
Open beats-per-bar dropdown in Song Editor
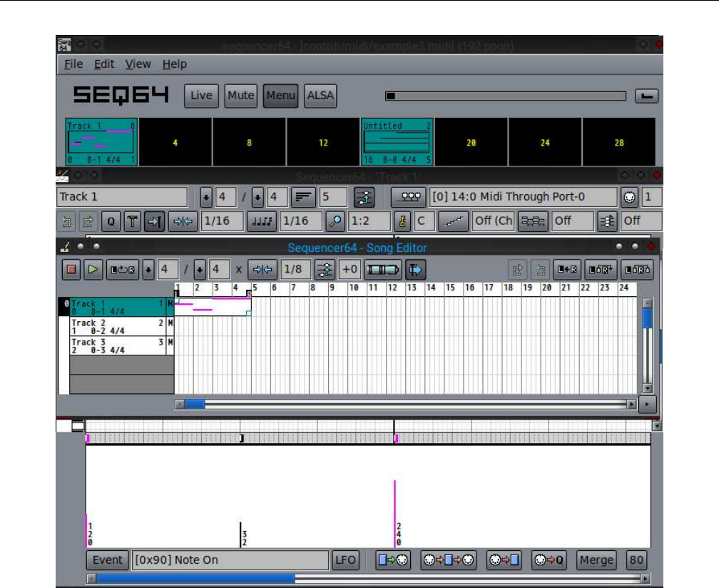[149, 270]
